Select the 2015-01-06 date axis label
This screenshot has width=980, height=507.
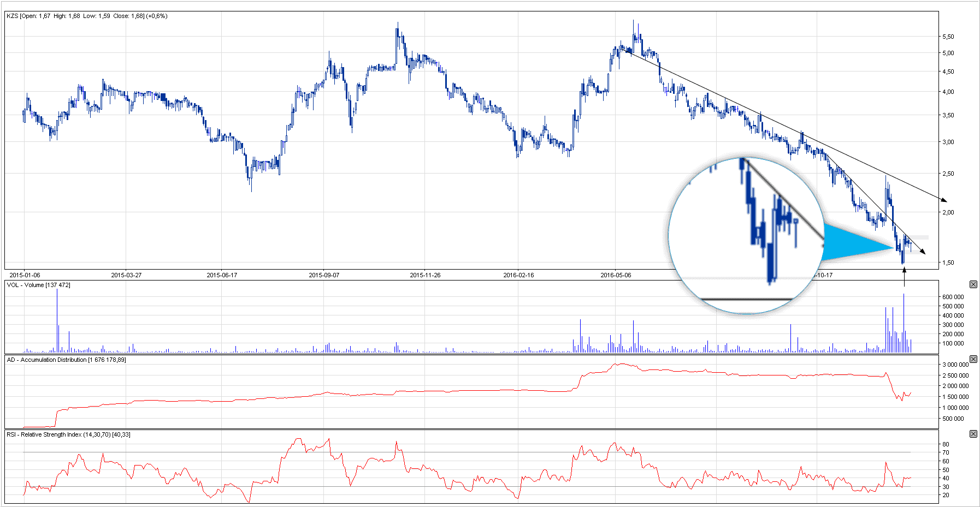(25, 275)
